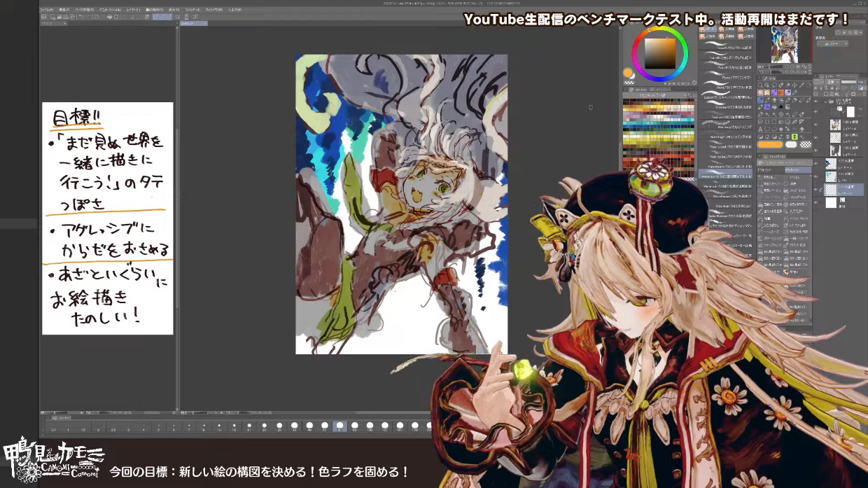868x488 pixels.
Task: Click the Redo arrow in the command bar
Action: (x=88, y=17)
